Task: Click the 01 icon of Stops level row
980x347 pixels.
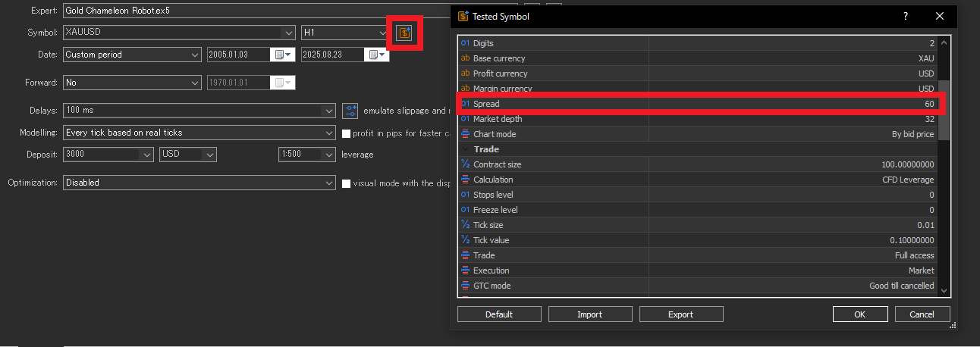Action: (x=466, y=195)
